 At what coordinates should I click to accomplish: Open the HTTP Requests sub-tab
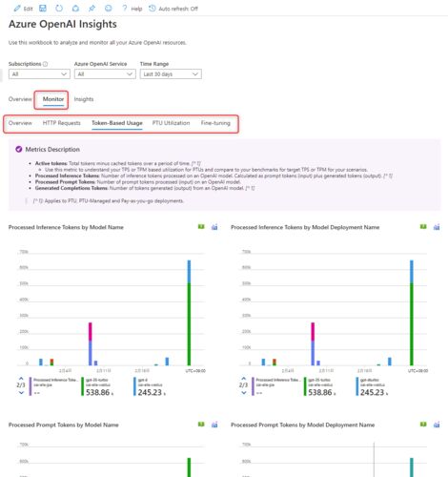[62, 123]
